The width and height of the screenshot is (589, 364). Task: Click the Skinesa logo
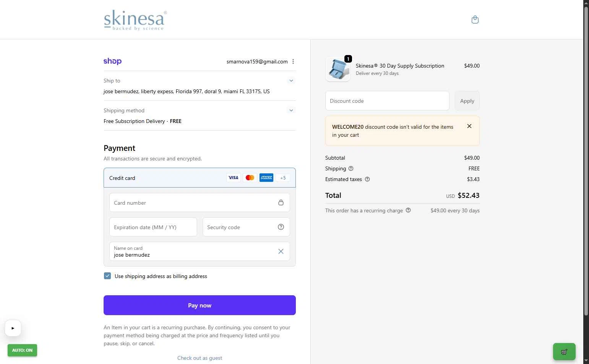135,20
